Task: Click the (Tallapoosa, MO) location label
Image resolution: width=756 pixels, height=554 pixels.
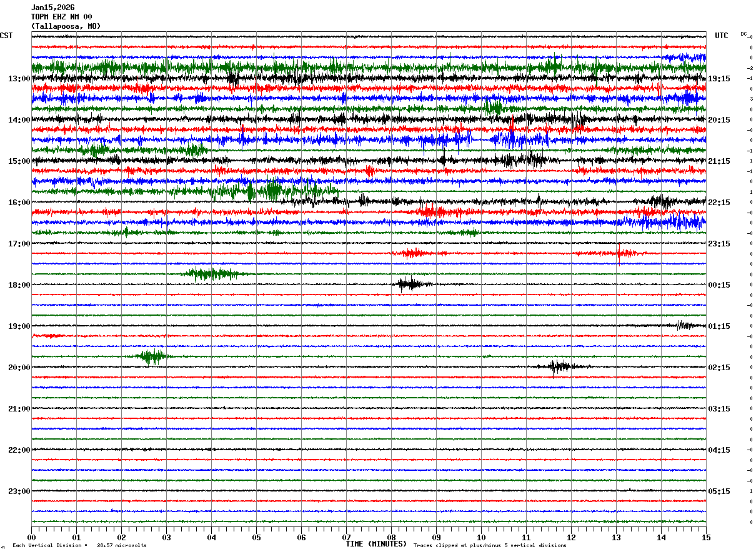Action: tap(66, 26)
